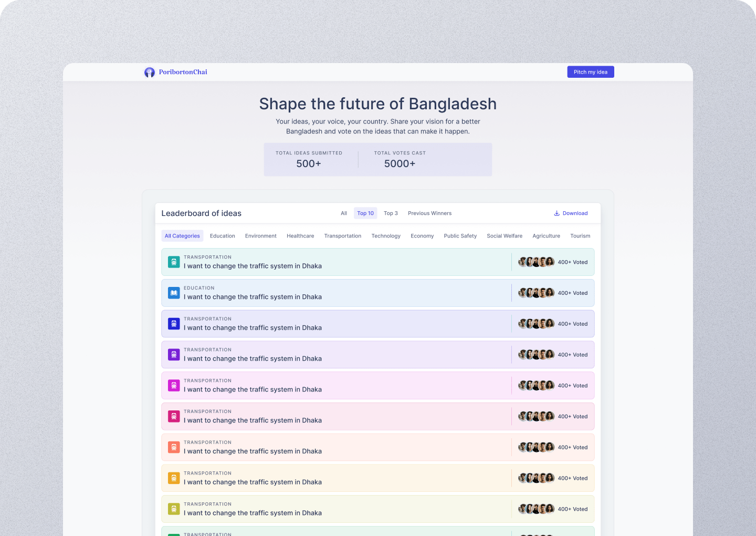Switch leaderboard to the All tab

click(x=344, y=213)
